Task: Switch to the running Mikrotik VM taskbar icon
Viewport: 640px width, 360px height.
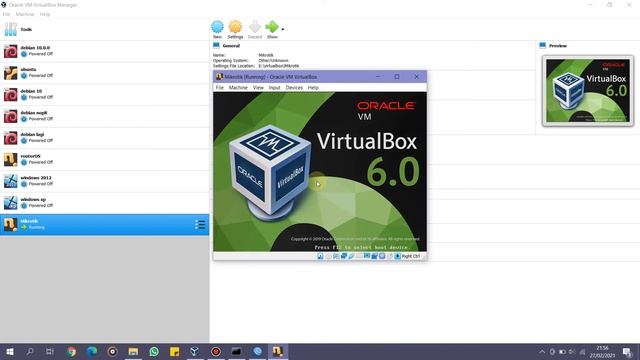Action: [x=278, y=351]
